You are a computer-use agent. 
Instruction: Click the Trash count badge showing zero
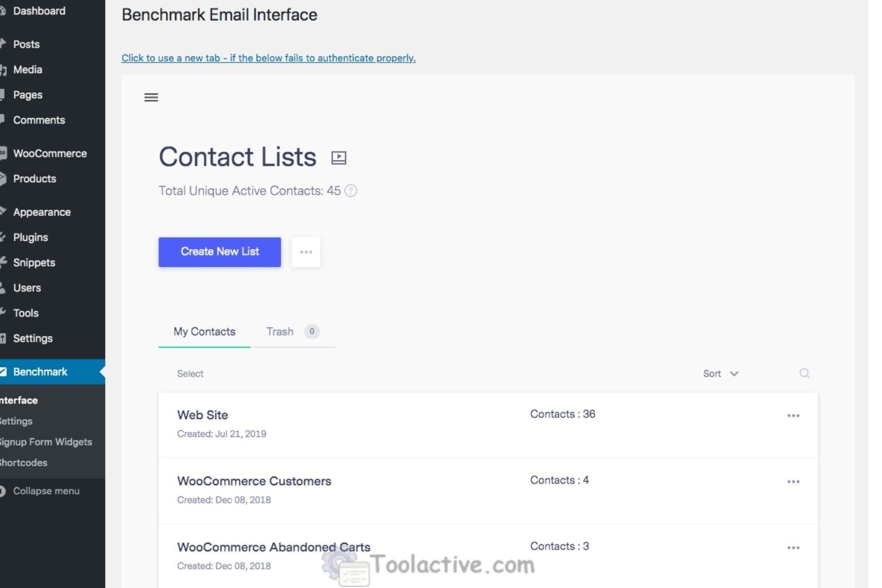(x=312, y=331)
